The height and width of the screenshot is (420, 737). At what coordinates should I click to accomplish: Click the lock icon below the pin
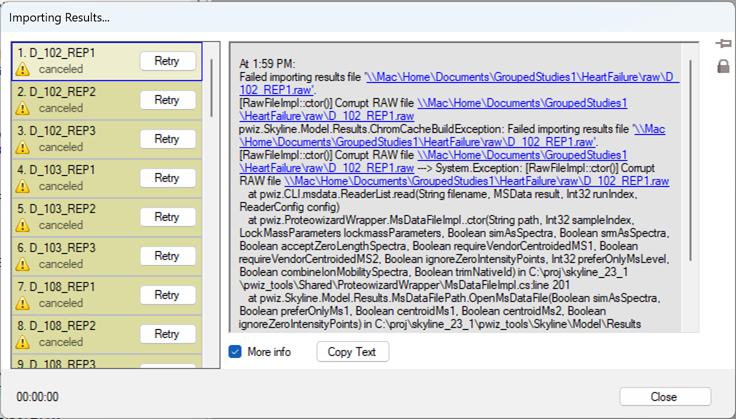[x=723, y=66]
